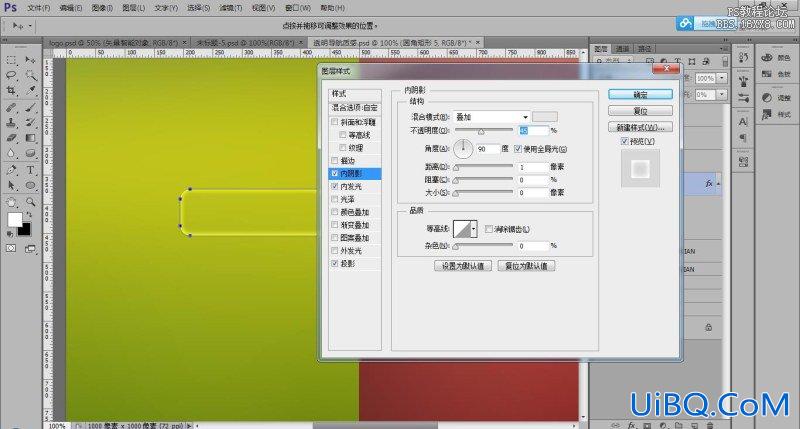
Task: Select the Zoom tool
Action: (x=30, y=202)
